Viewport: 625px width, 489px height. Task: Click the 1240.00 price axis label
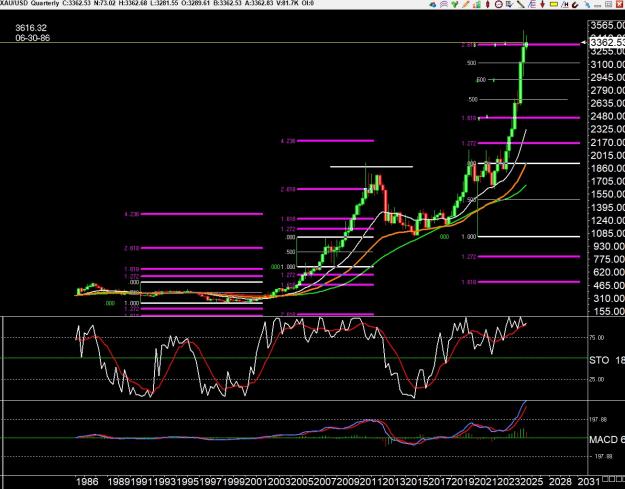coord(607,220)
